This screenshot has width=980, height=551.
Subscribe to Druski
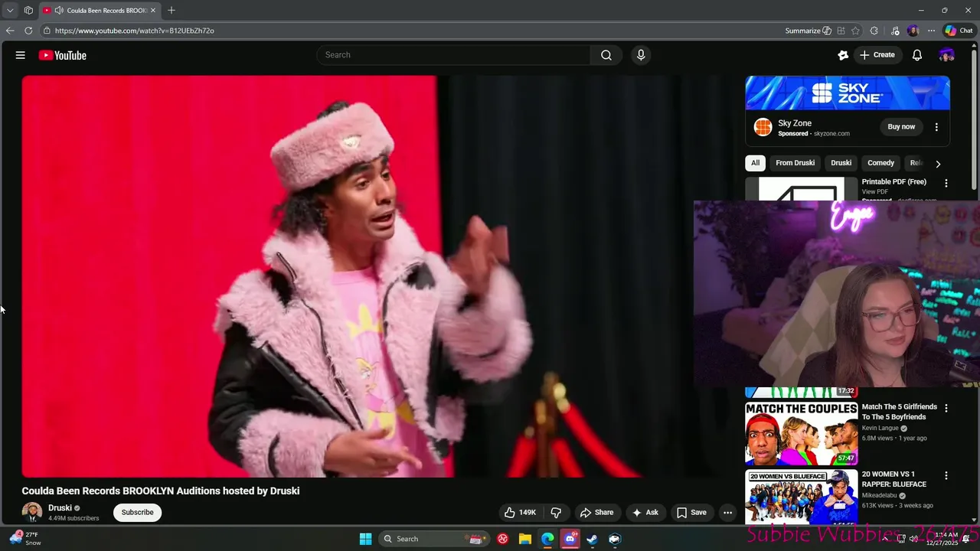(138, 513)
